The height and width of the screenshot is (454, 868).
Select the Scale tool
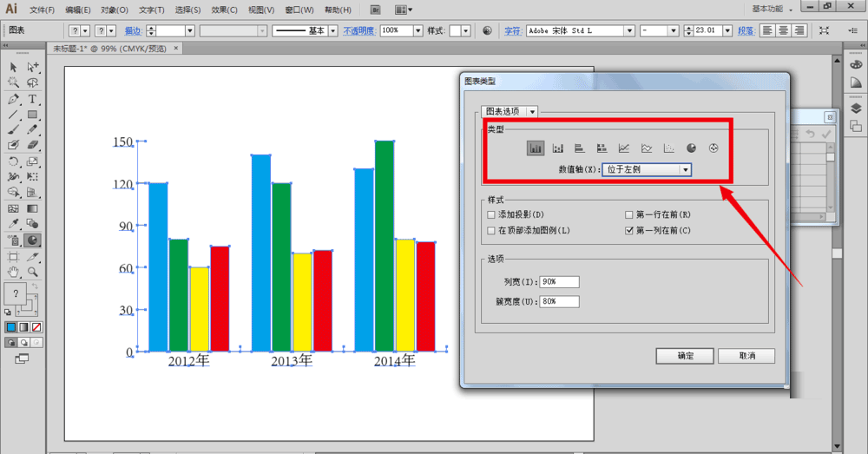click(33, 161)
